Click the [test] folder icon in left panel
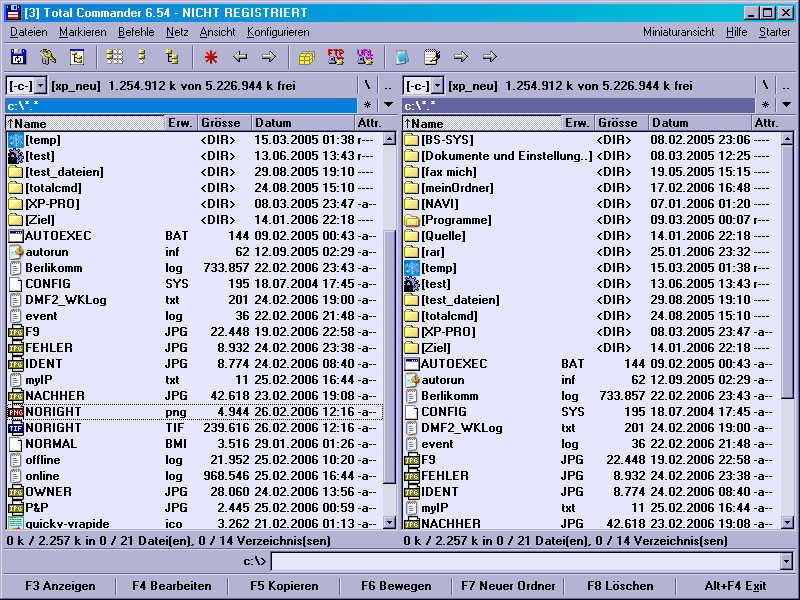 pyautogui.click(x=16, y=156)
